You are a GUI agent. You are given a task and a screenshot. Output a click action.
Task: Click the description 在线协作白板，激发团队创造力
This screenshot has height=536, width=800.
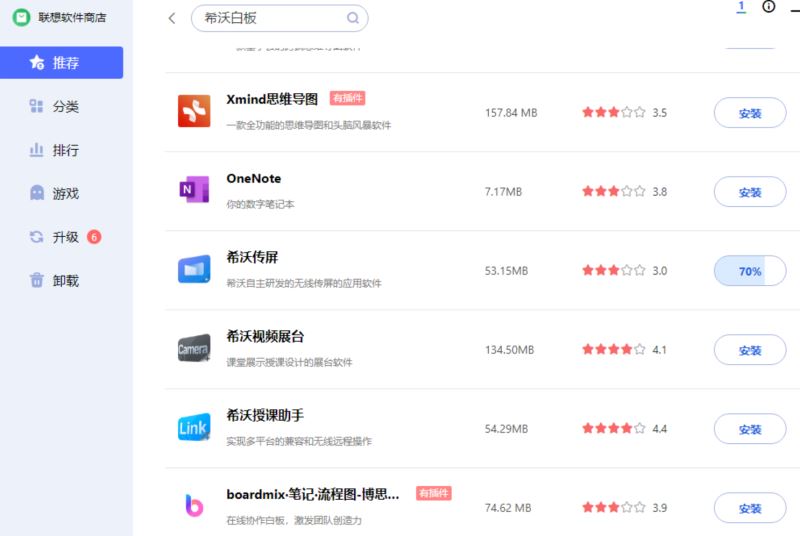pos(294,521)
